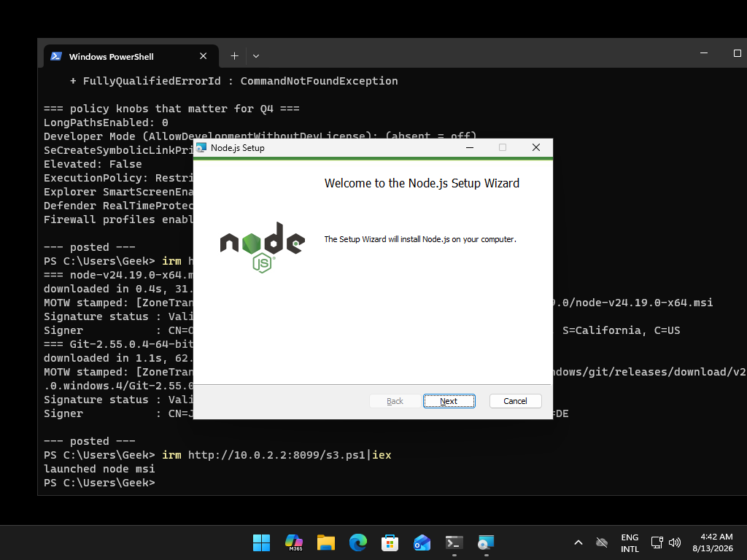
Task: Minimize the Windows Terminal window
Action: pyautogui.click(x=704, y=52)
